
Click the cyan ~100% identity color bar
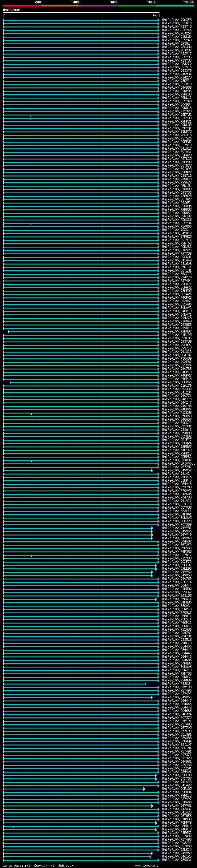175,6
